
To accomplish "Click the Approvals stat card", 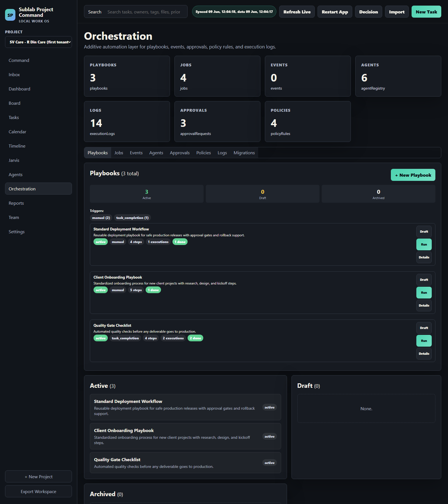I will click(217, 122).
